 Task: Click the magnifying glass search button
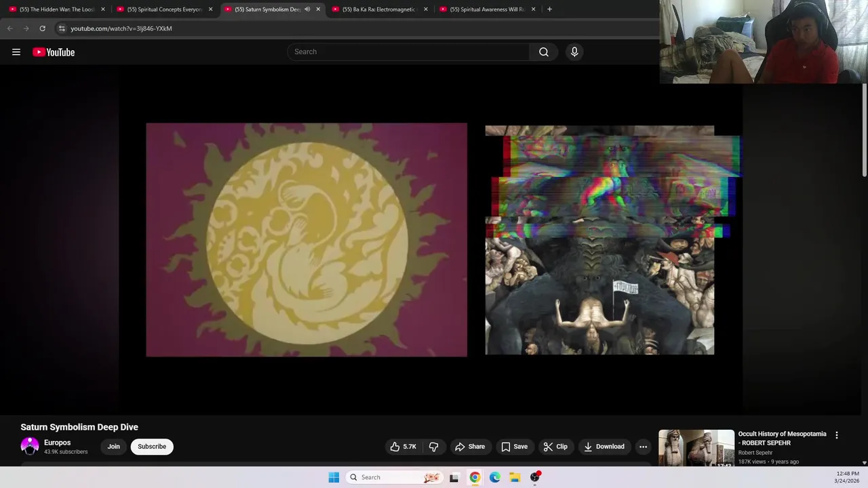[x=544, y=52]
